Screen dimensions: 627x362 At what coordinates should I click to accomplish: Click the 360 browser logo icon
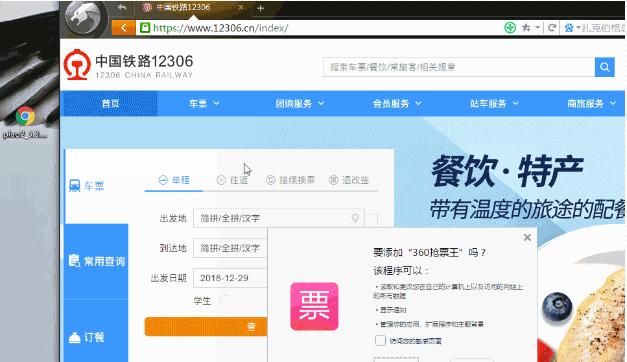tap(84, 18)
